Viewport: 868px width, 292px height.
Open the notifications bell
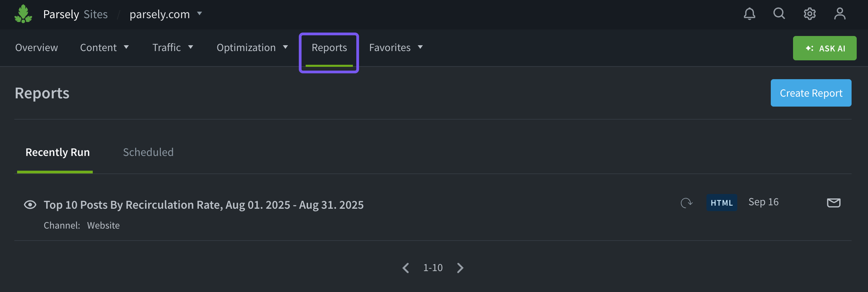749,14
